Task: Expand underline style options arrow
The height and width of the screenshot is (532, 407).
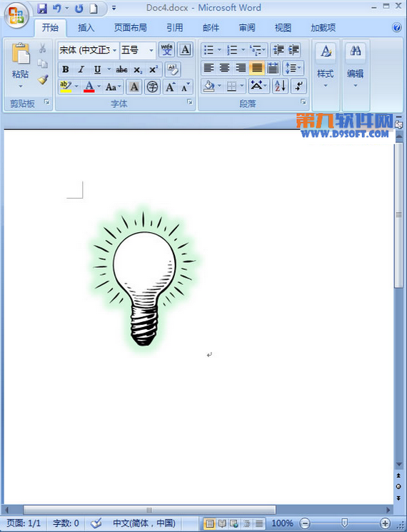Action: (109, 69)
